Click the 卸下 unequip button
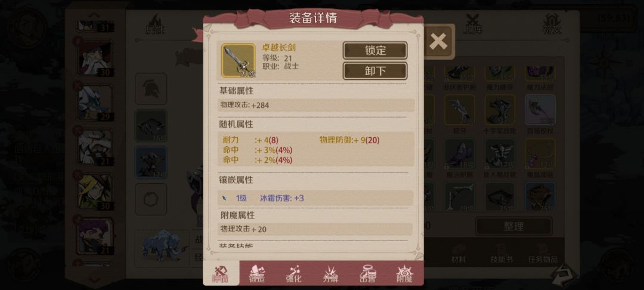644x290 pixels. tap(375, 70)
